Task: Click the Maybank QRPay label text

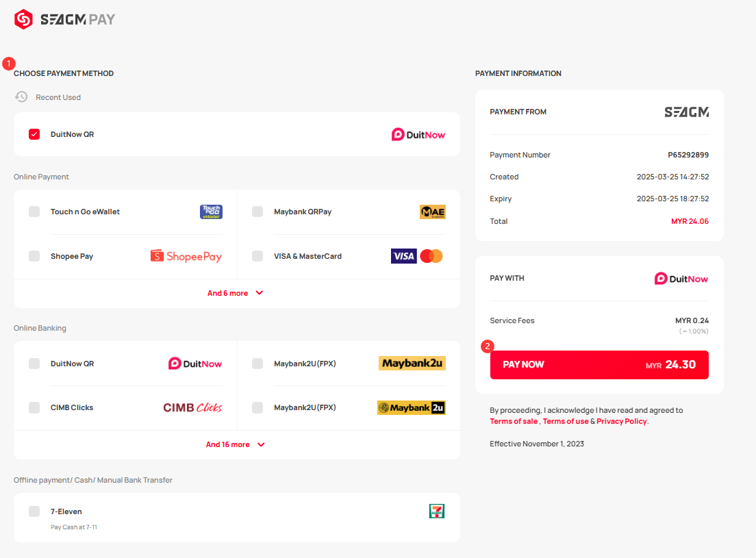Action: [303, 212]
